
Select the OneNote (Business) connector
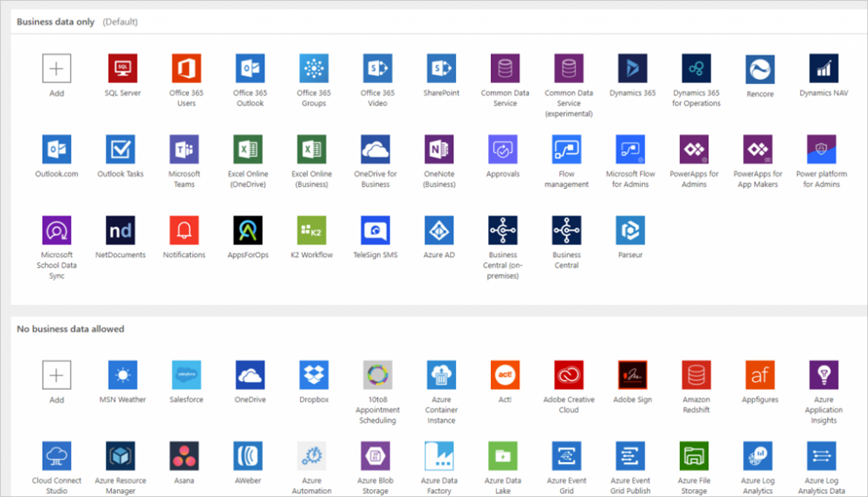[x=439, y=149]
